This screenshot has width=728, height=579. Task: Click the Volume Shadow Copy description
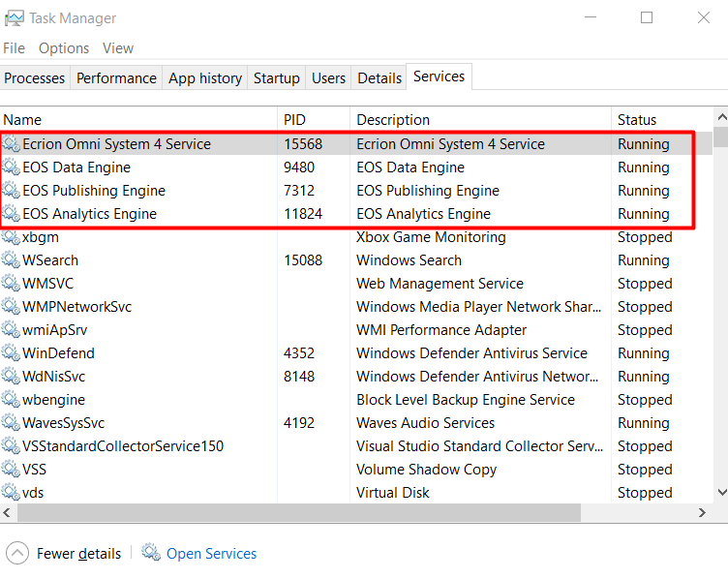point(426,469)
